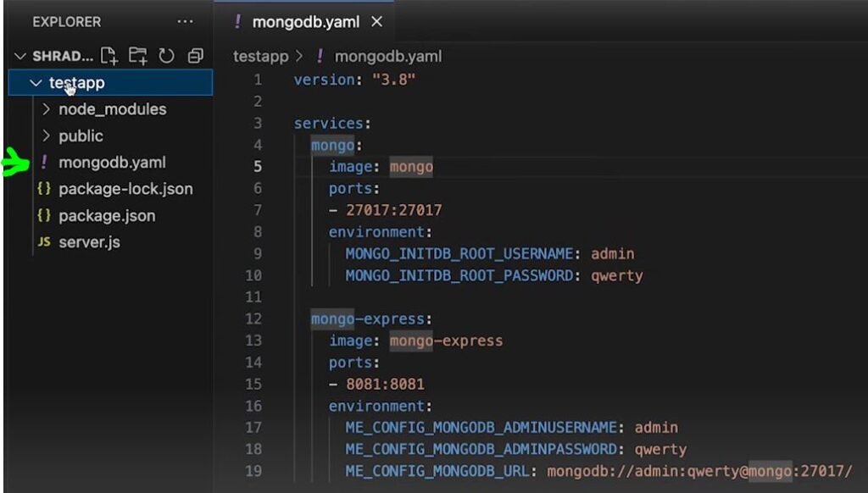Click line number 1 in the gutter

pyautogui.click(x=258, y=80)
